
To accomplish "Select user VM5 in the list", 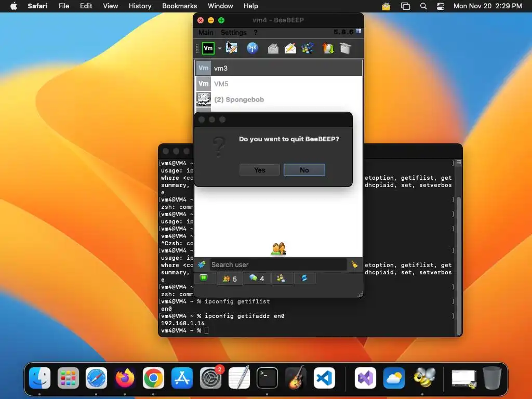I will (x=278, y=84).
